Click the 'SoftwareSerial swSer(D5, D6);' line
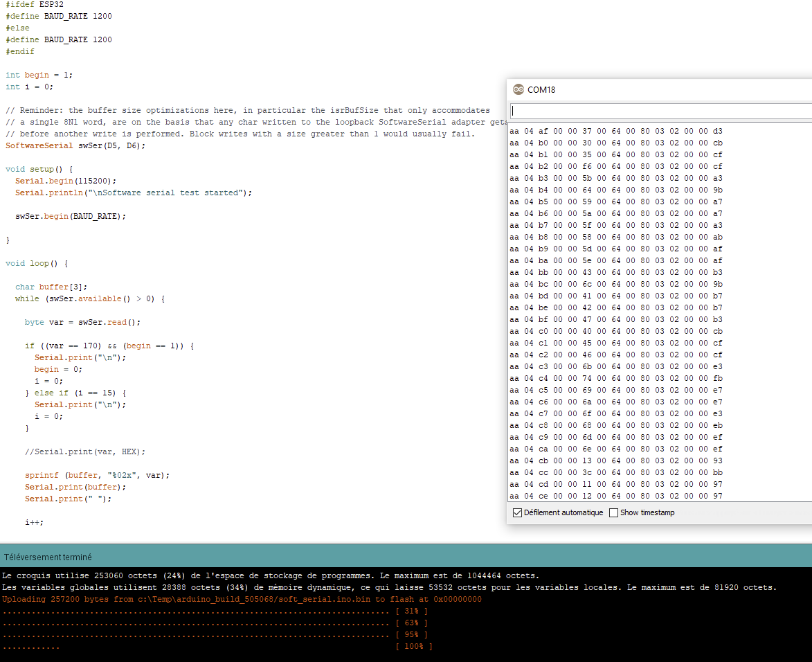 tap(75, 145)
